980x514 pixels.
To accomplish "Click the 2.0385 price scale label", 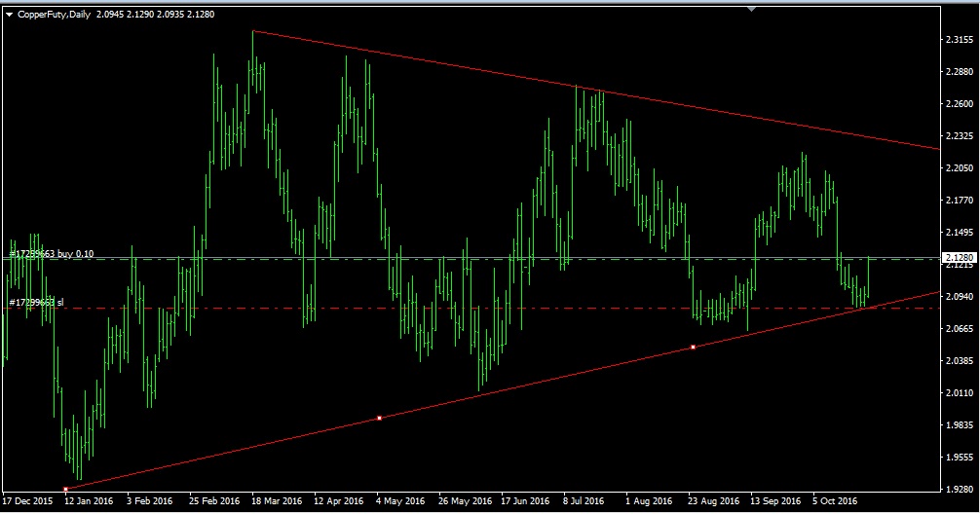I will (959, 360).
